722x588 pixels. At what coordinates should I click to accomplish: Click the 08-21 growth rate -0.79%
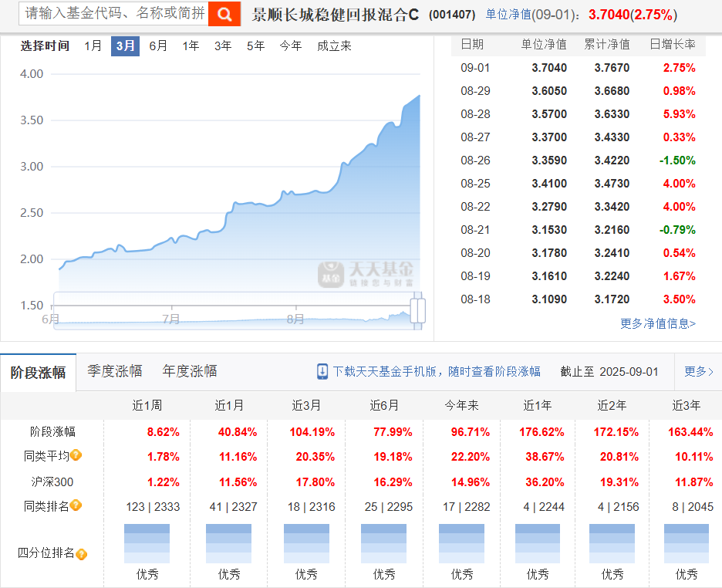tap(677, 230)
